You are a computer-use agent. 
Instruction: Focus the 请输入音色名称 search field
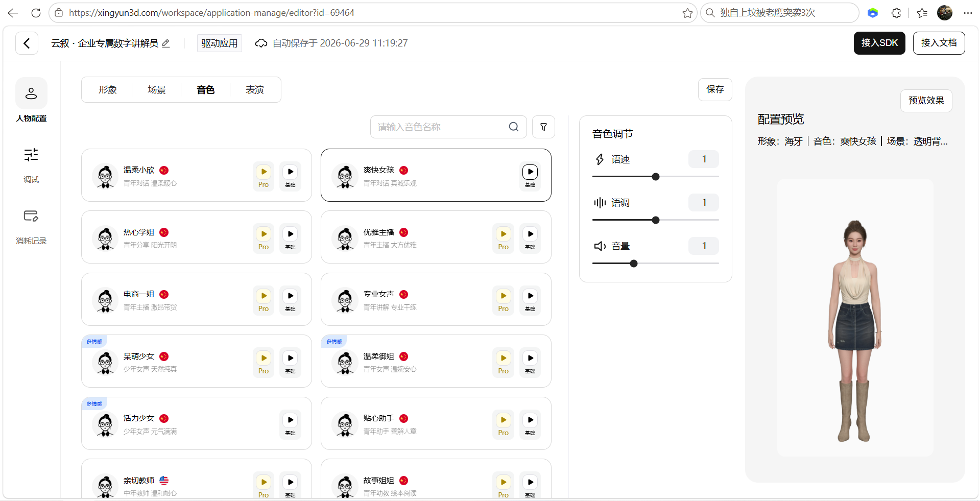(x=448, y=127)
